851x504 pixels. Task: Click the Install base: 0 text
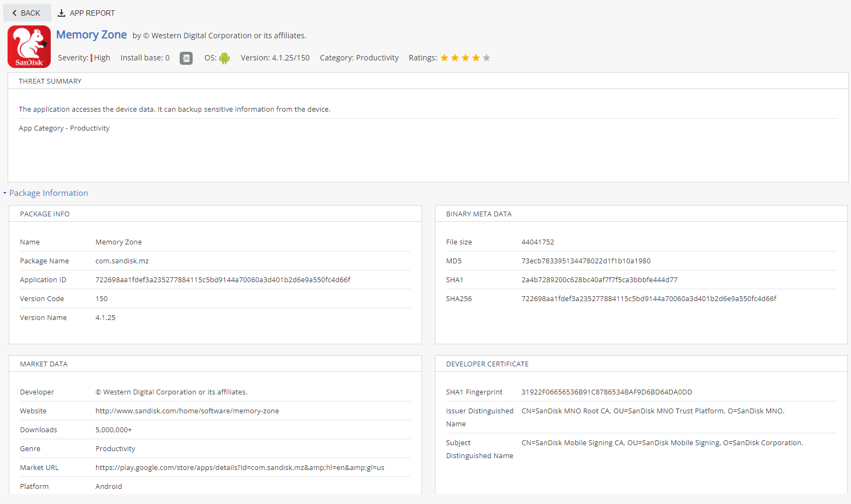click(x=145, y=58)
